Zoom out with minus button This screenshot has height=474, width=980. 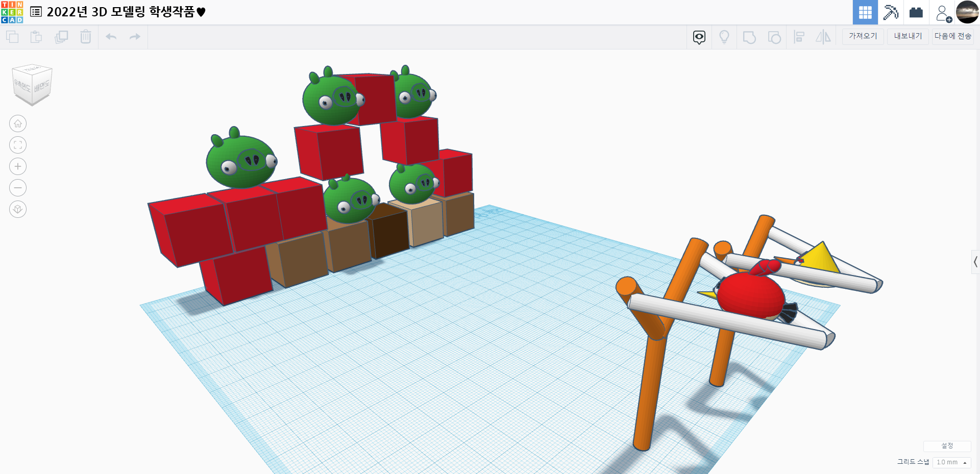18,188
